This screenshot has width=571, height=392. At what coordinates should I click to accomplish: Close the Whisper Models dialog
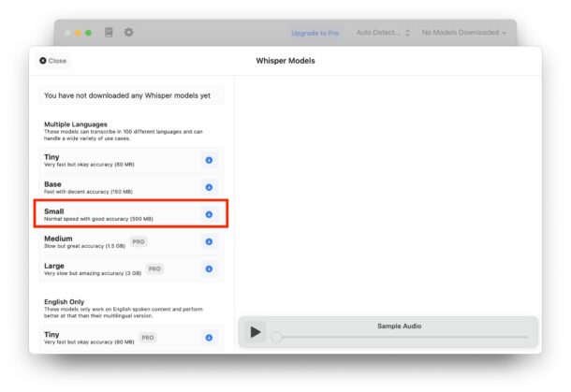tap(53, 61)
